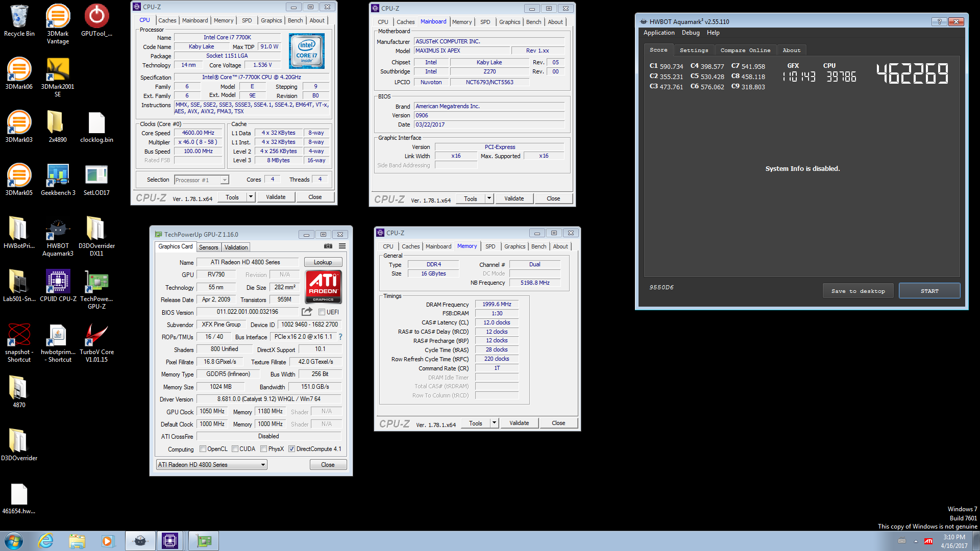The width and height of the screenshot is (980, 551).
Task: Switch to CPU-Z taskbar icon
Action: pyautogui.click(x=170, y=541)
